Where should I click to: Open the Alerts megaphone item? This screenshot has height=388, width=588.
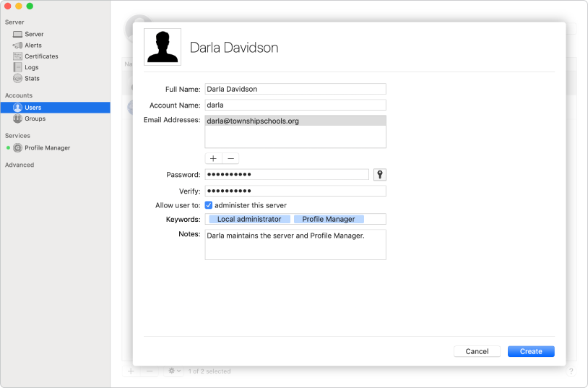(x=18, y=46)
